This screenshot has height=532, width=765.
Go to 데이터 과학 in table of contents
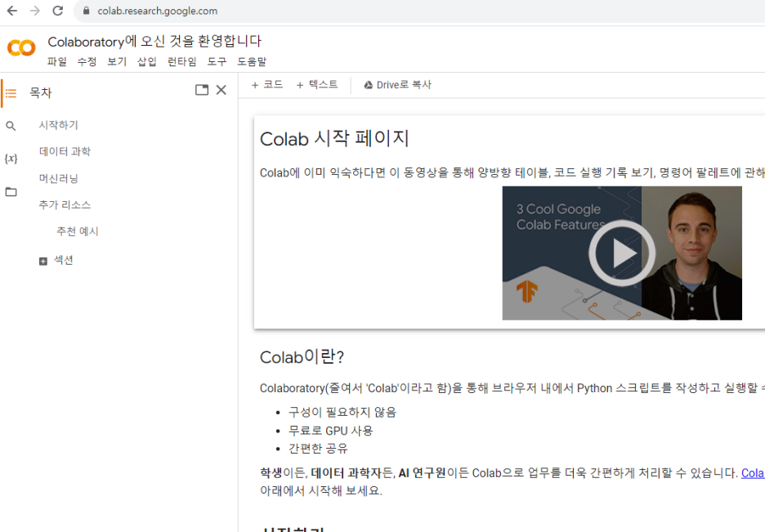pyautogui.click(x=65, y=152)
